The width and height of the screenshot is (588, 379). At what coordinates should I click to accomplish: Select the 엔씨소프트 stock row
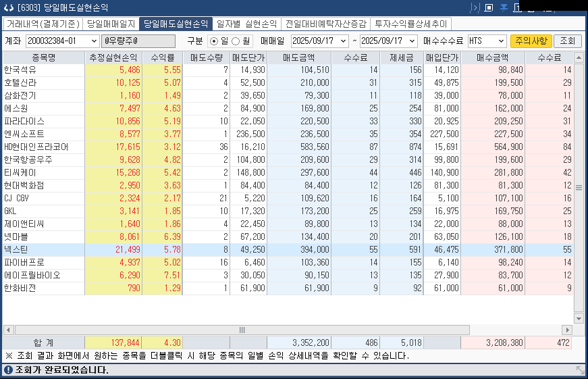pos(288,134)
